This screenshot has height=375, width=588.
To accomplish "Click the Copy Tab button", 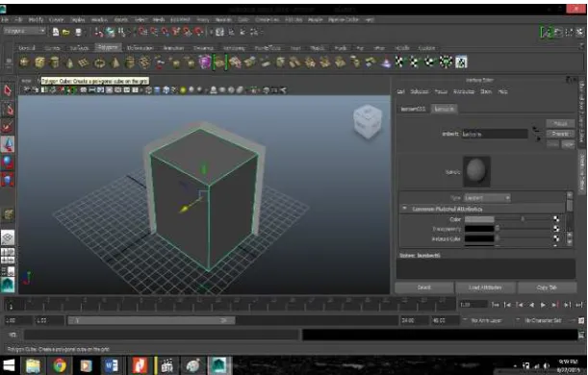I will point(547,287).
